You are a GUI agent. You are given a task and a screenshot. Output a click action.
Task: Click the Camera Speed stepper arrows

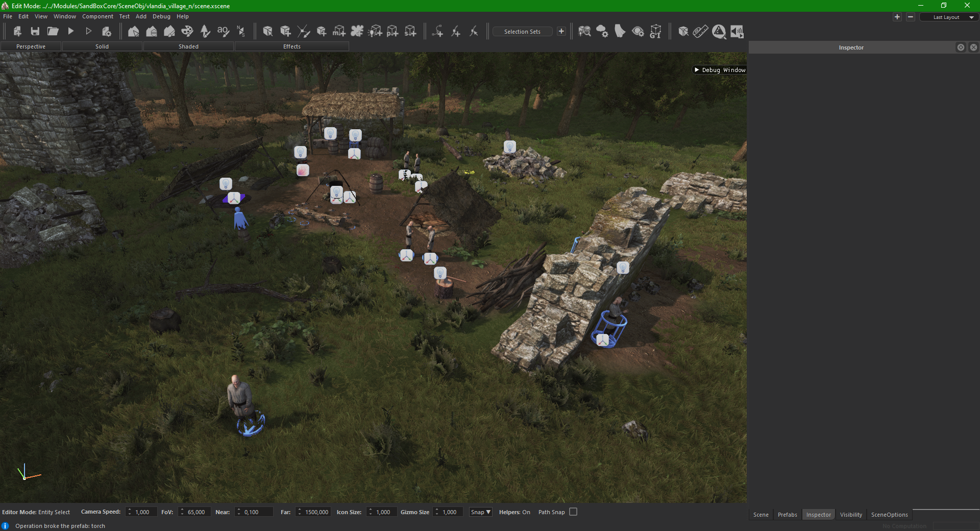130,512
